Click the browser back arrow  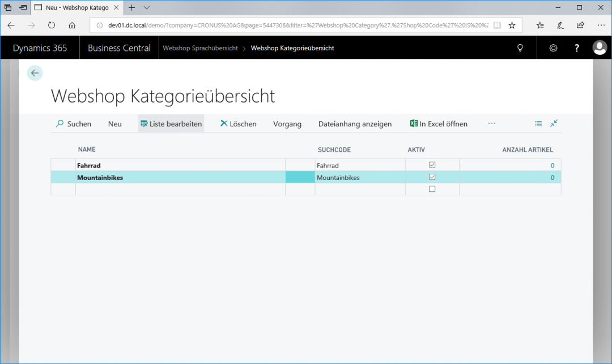[11, 25]
